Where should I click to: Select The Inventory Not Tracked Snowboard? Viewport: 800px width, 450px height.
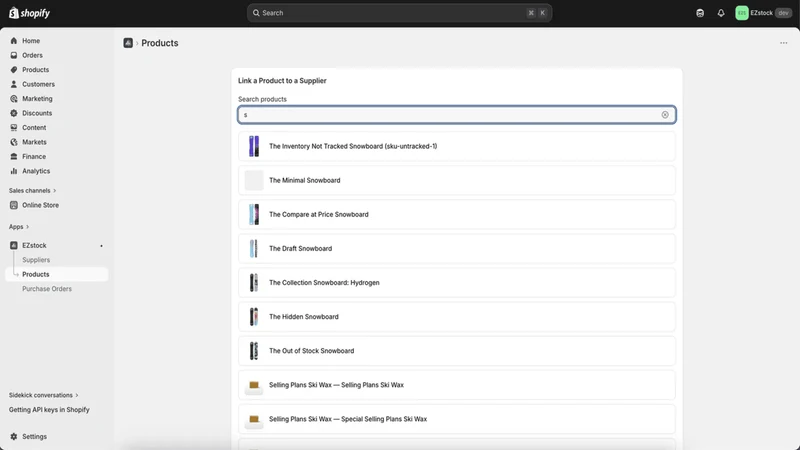pos(457,146)
